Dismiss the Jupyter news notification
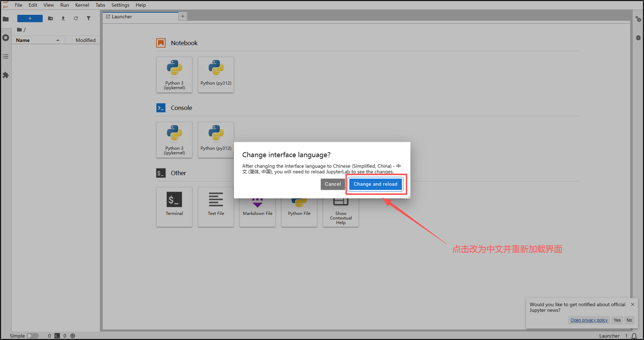The image size is (644, 340). (x=632, y=304)
